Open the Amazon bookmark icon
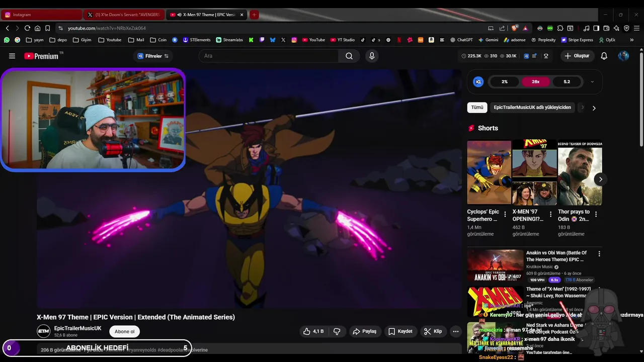This screenshot has width=644, height=362. (x=431, y=40)
